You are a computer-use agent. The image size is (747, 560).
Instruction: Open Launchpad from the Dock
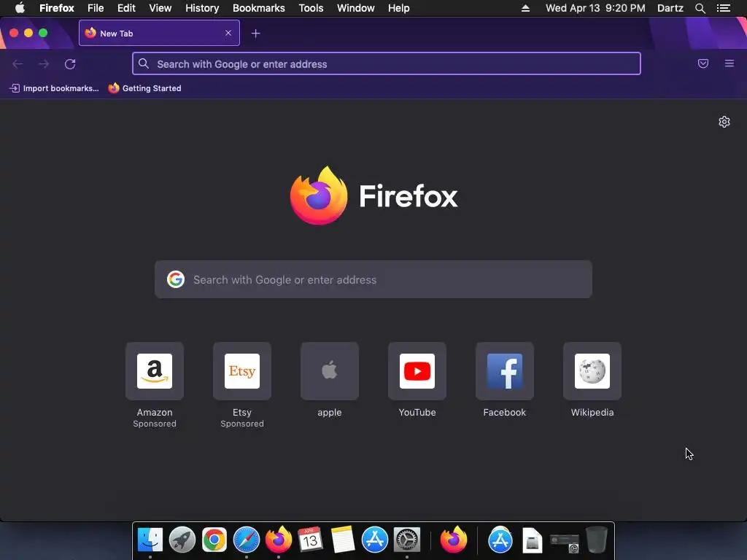[x=182, y=540]
